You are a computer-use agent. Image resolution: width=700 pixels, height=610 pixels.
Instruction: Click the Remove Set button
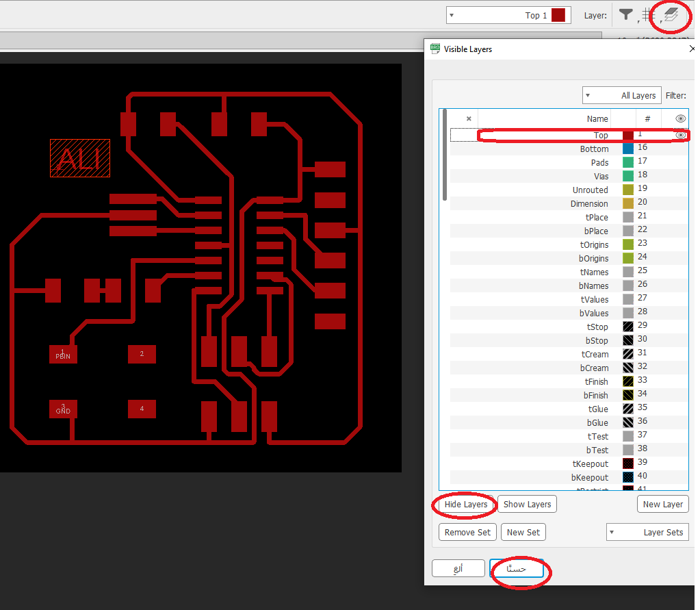tap(467, 532)
